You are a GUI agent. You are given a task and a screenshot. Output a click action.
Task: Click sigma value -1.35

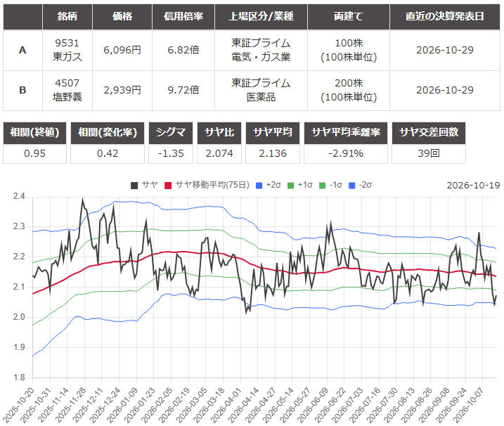[171, 154]
